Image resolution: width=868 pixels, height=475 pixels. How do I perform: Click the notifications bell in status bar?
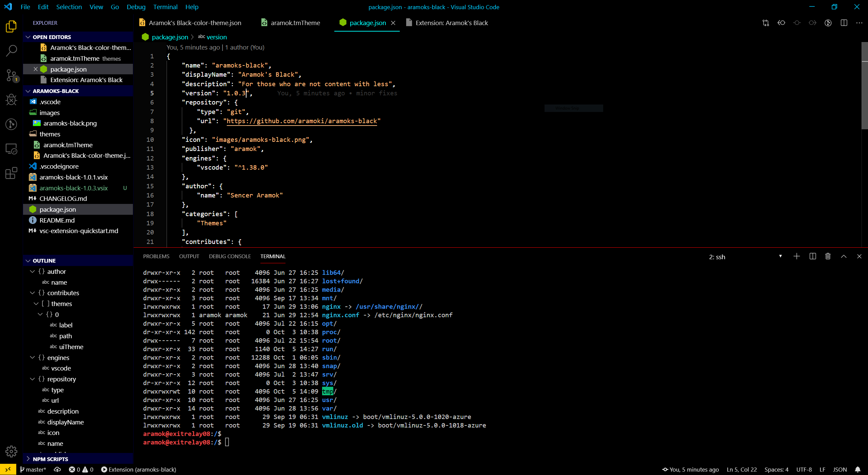click(x=857, y=470)
